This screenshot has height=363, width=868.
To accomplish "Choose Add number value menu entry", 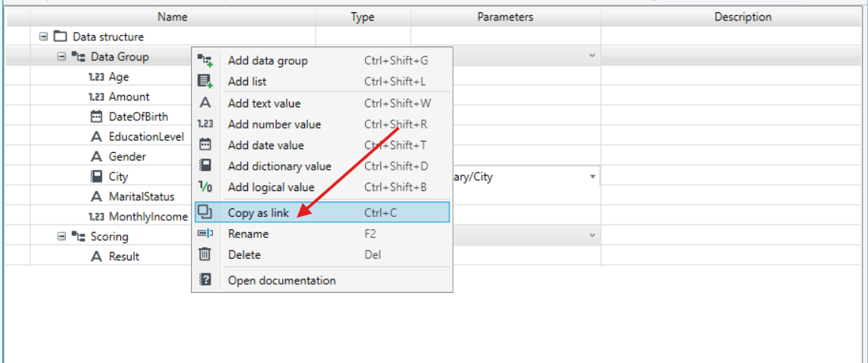I will pyautogui.click(x=323, y=125).
